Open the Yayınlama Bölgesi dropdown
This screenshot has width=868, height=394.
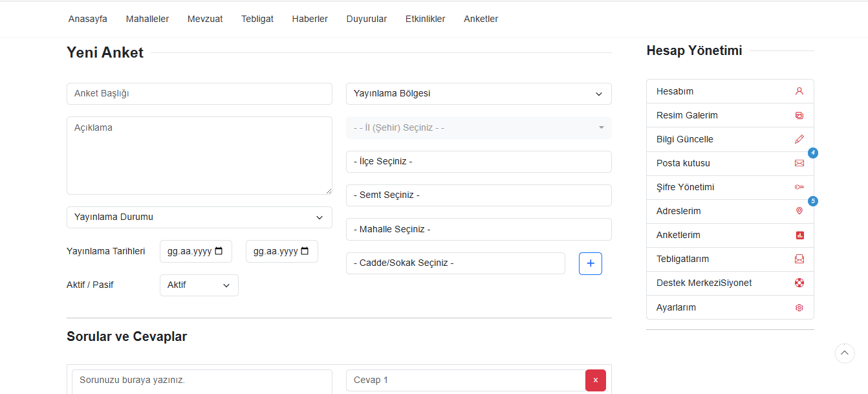[479, 94]
